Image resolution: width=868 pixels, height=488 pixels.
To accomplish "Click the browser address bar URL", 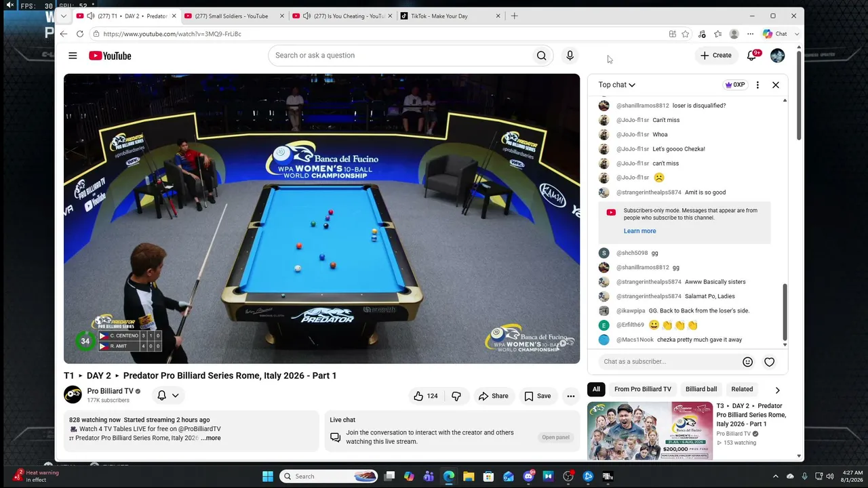I will (172, 34).
